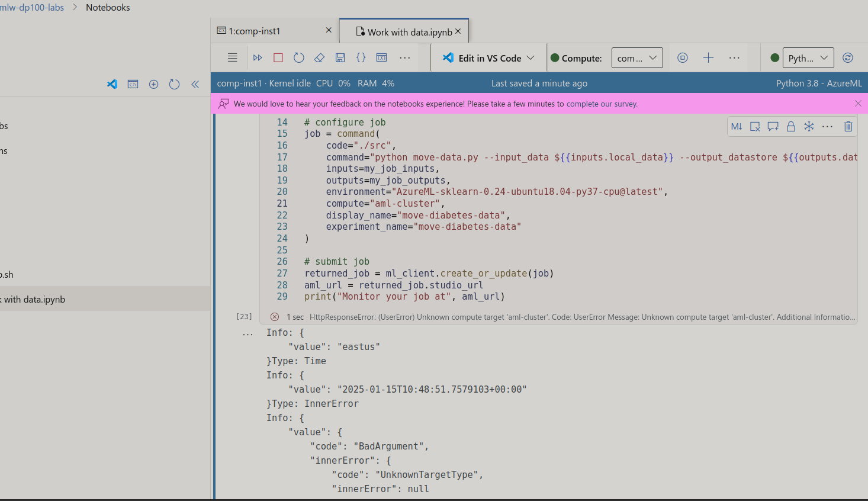The width and height of the screenshot is (868, 501).
Task: Open the curly braces variable explorer
Action: (x=361, y=57)
